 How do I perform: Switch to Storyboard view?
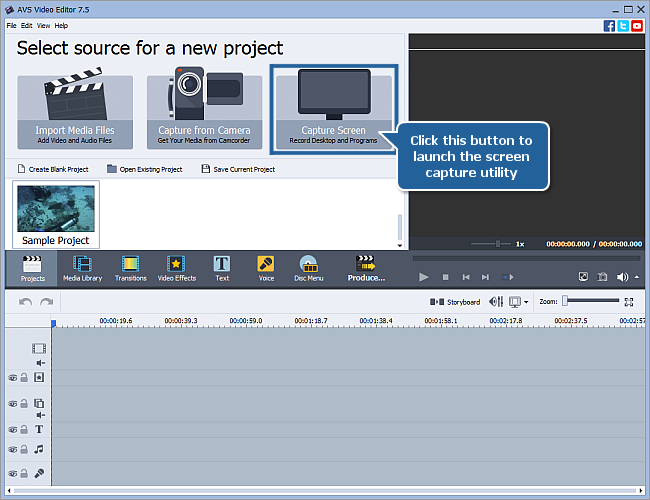tap(455, 302)
